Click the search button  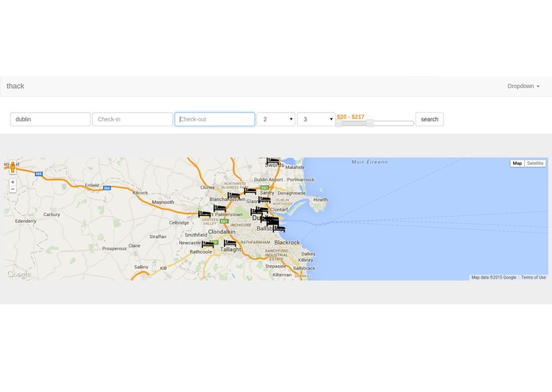point(430,119)
